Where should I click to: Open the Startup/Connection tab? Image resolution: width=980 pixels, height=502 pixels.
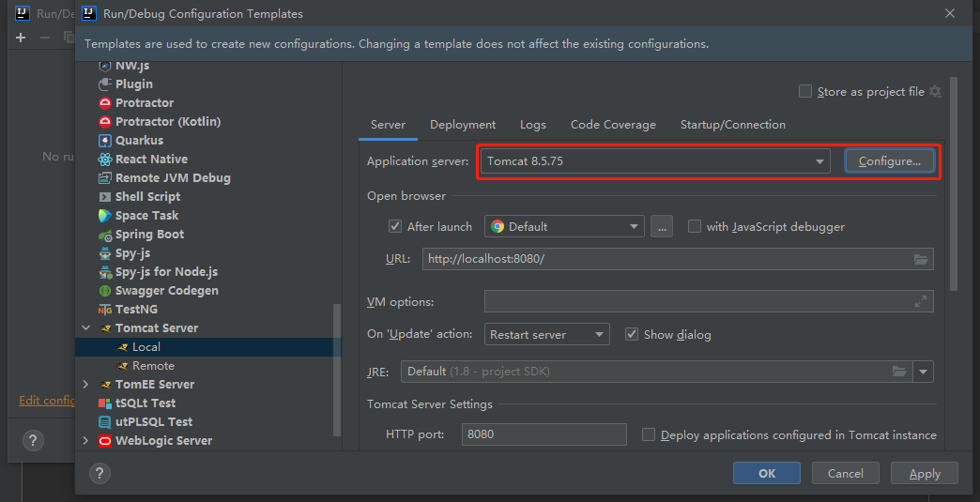[x=733, y=125]
